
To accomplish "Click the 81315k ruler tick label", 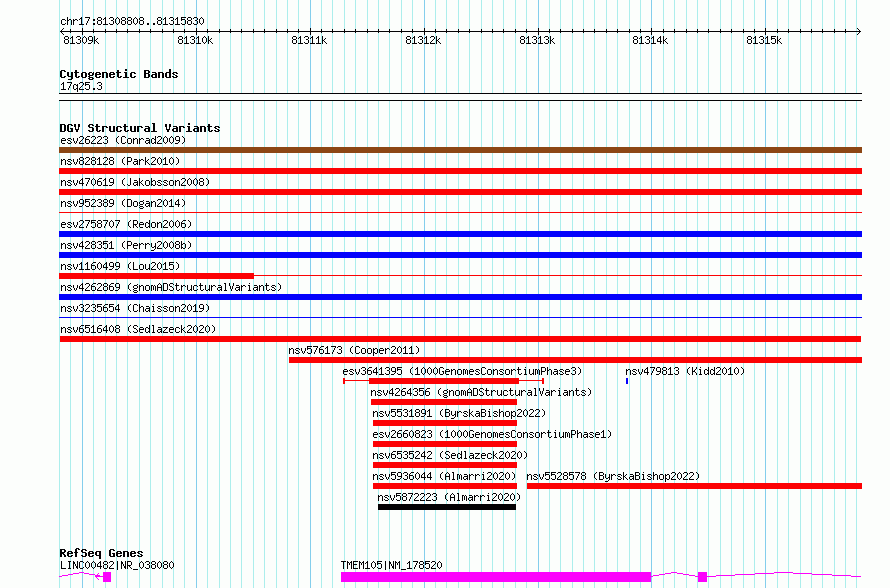I will 764,40.
